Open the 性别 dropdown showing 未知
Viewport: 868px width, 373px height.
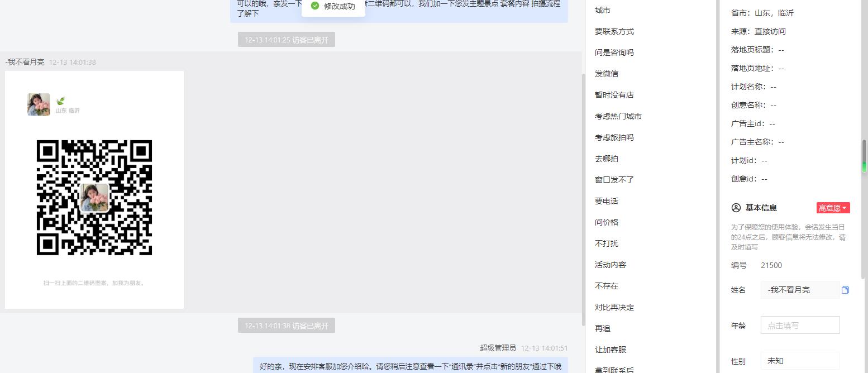[x=800, y=361]
